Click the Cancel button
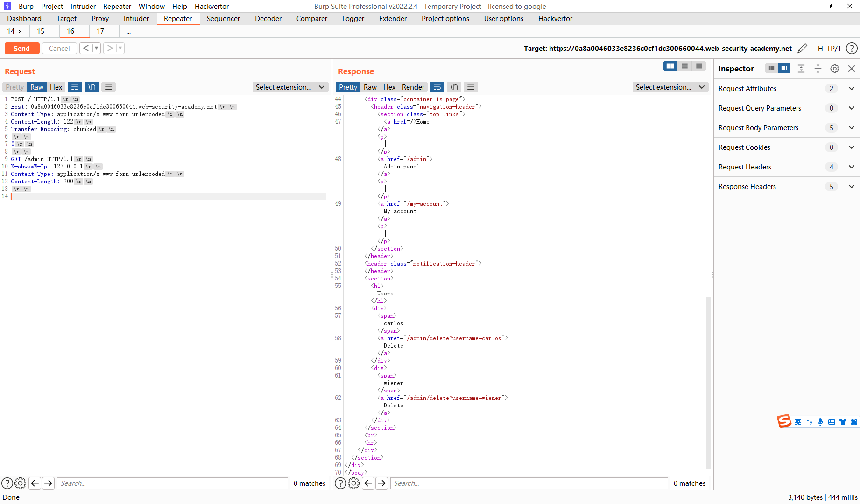The height and width of the screenshot is (504, 860). pyautogui.click(x=59, y=48)
